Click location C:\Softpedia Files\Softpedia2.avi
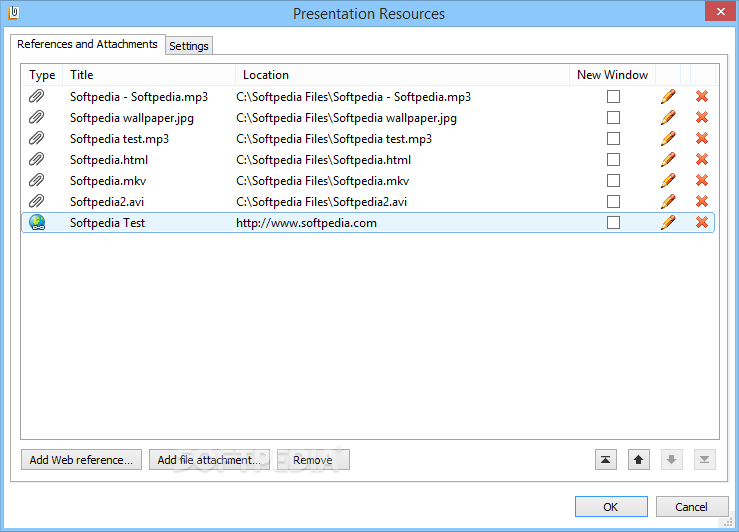 click(x=321, y=202)
